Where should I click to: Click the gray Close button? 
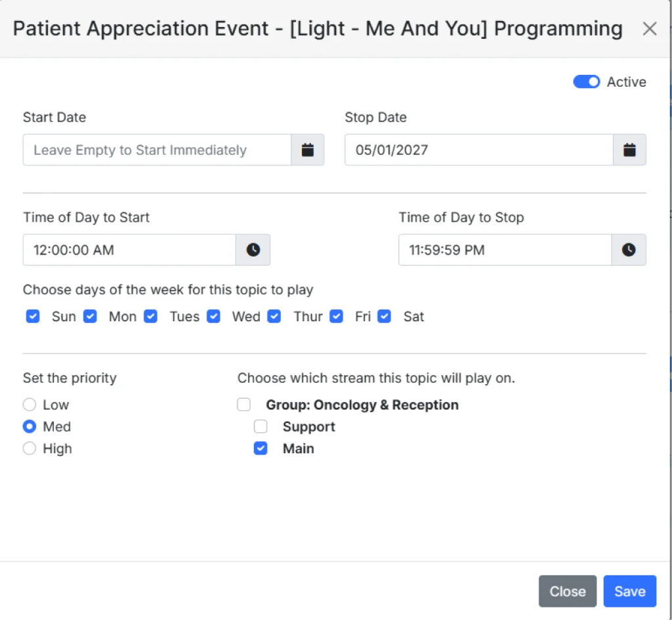[x=568, y=591]
